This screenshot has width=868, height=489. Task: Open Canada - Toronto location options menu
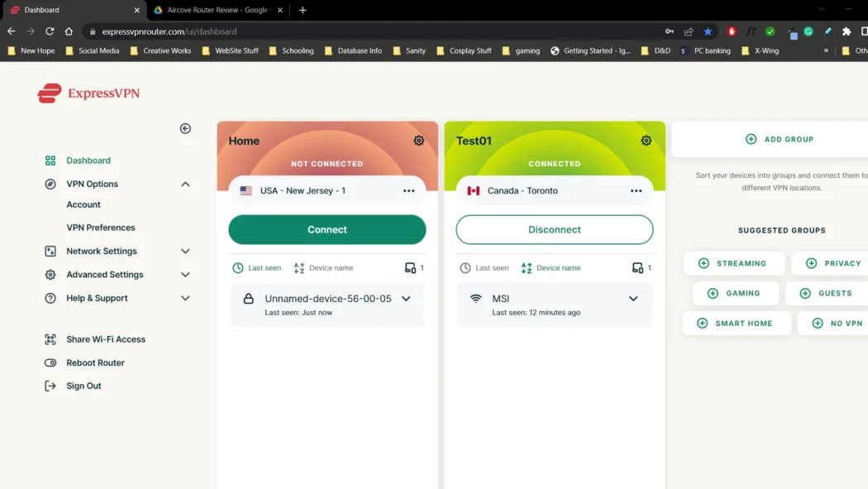coord(636,190)
